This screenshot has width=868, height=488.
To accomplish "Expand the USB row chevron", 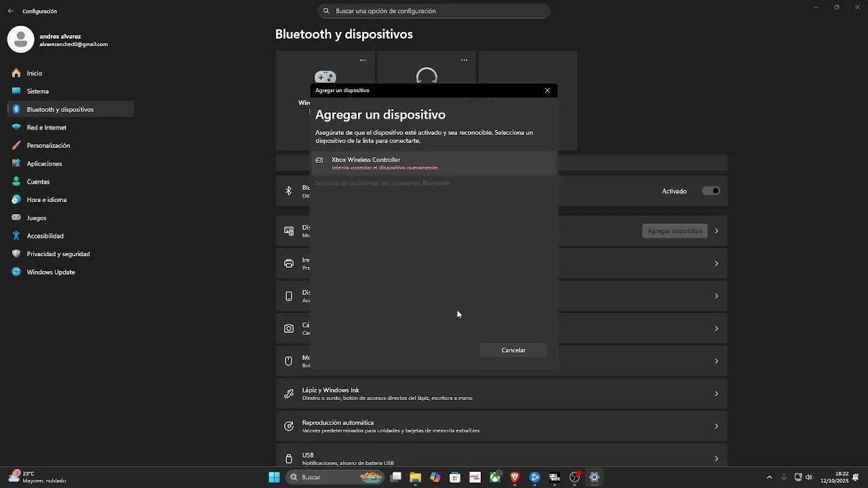I will (x=716, y=459).
